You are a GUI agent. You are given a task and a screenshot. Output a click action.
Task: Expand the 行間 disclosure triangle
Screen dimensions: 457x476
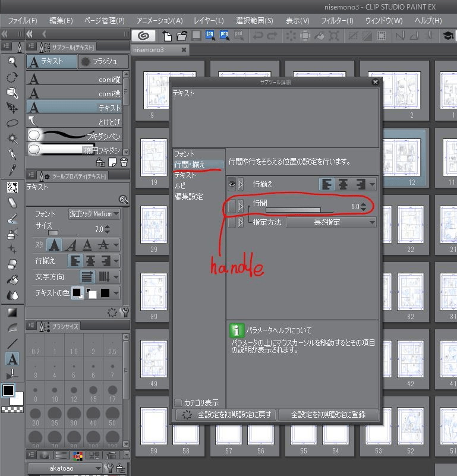(x=241, y=207)
